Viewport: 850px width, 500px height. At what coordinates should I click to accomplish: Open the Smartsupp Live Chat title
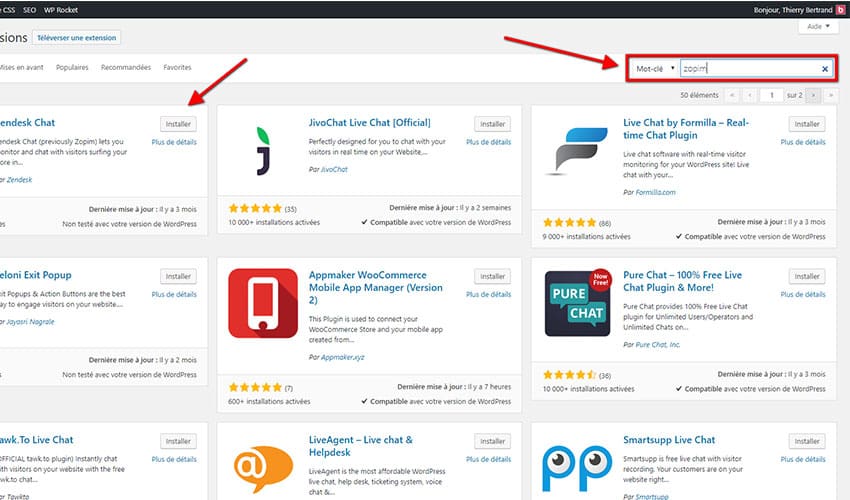[669, 440]
